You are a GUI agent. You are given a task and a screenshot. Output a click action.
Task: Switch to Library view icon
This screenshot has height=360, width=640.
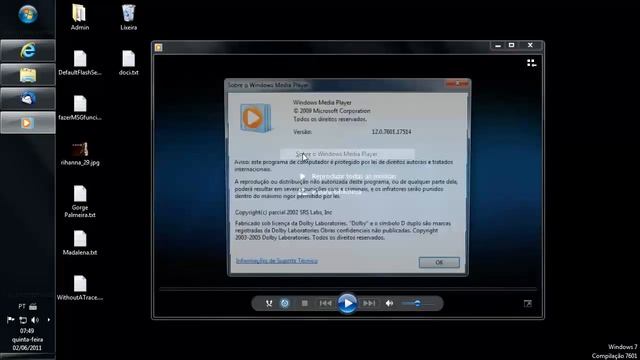pyautogui.click(x=531, y=63)
